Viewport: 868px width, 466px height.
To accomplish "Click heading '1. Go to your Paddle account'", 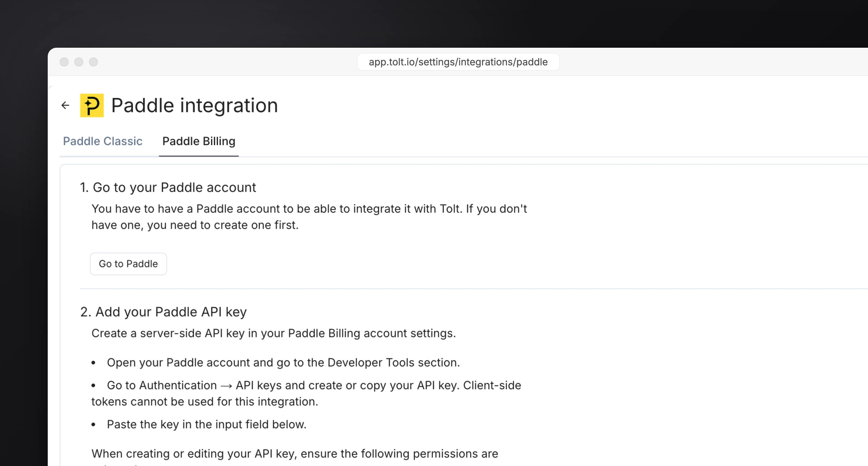I will pyautogui.click(x=168, y=187).
